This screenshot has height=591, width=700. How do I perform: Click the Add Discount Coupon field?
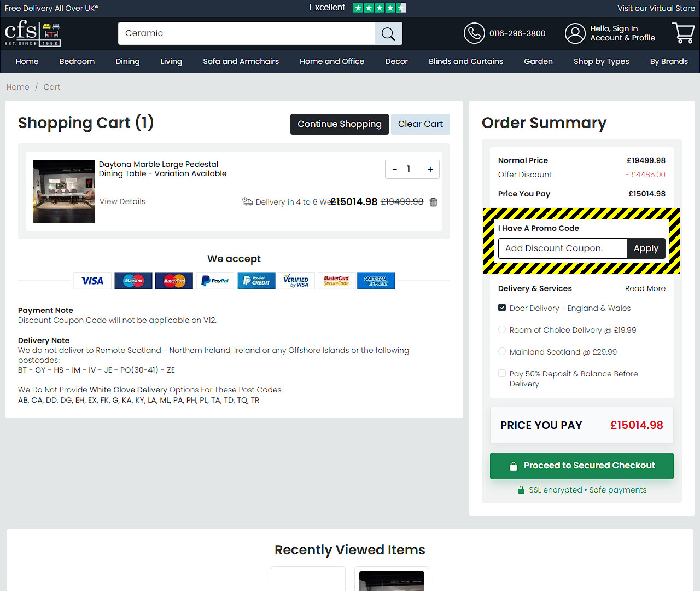coord(562,248)
